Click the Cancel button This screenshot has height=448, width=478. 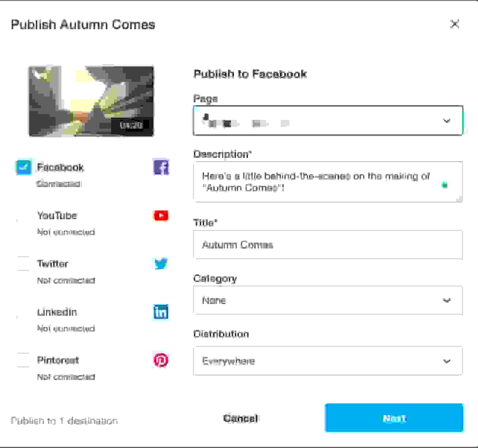240,418
